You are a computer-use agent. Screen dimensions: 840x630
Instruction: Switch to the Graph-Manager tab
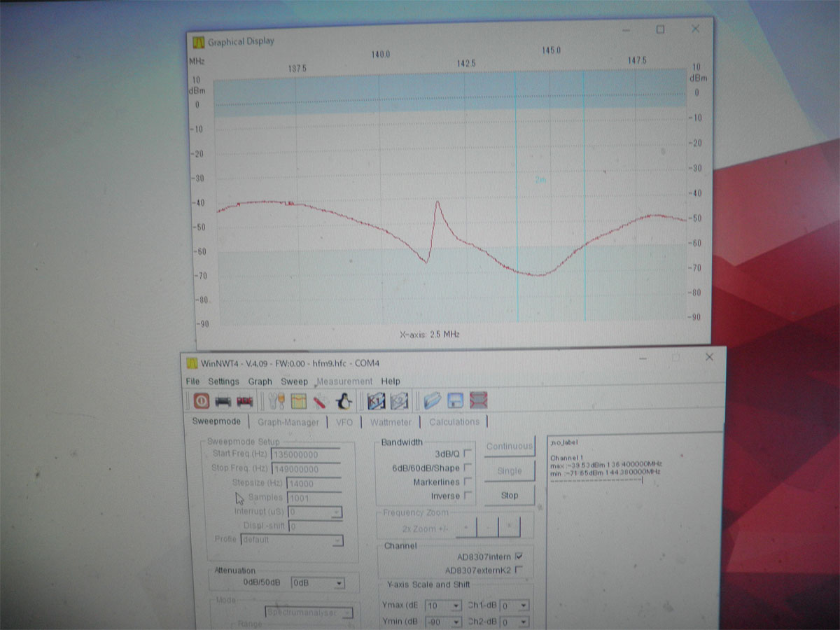pyautogui.click(x=288, y=422)
